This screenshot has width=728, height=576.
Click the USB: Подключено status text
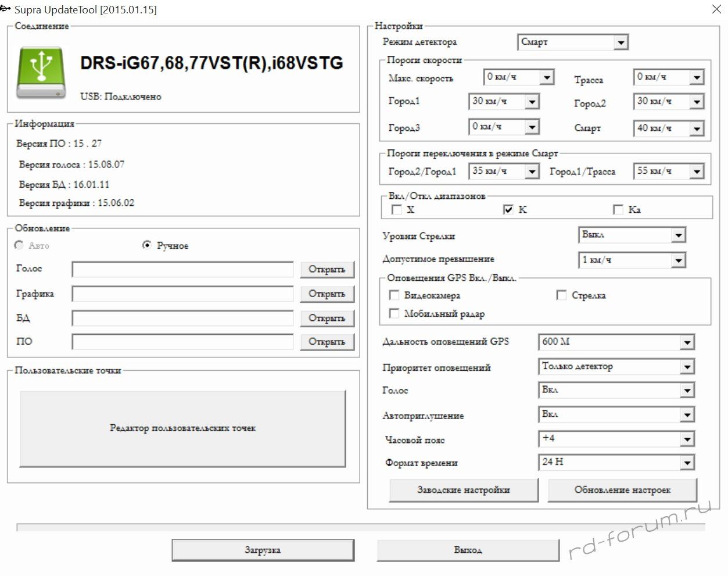pyautogui.click(x=121, y=96)
